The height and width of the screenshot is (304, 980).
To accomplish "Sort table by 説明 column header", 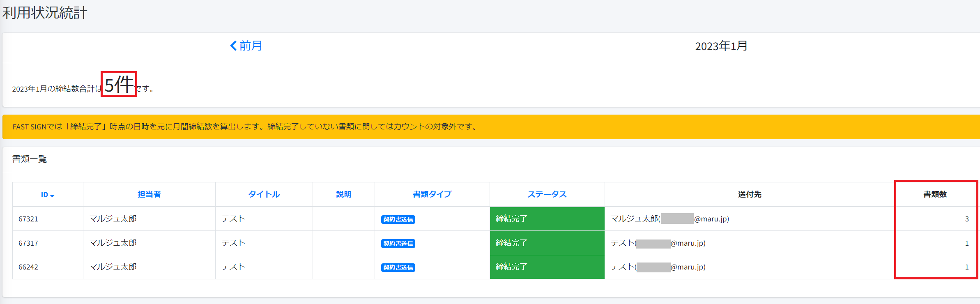I will click(343, 194).
